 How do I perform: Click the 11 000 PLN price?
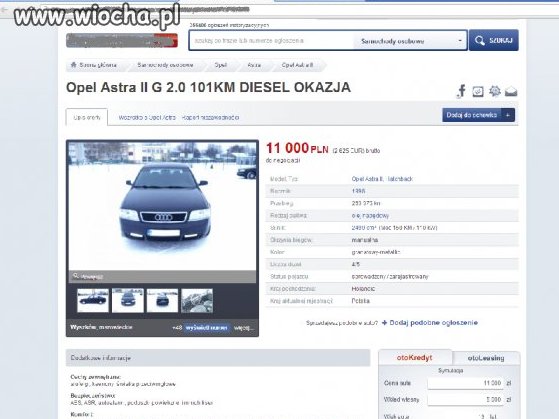[x=297, y=148]
